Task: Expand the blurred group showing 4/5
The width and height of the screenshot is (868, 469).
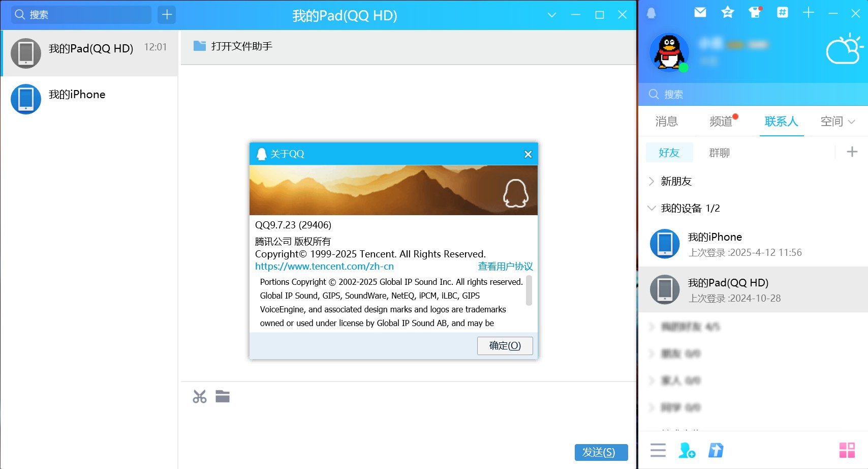Action: tap(652, 327)
